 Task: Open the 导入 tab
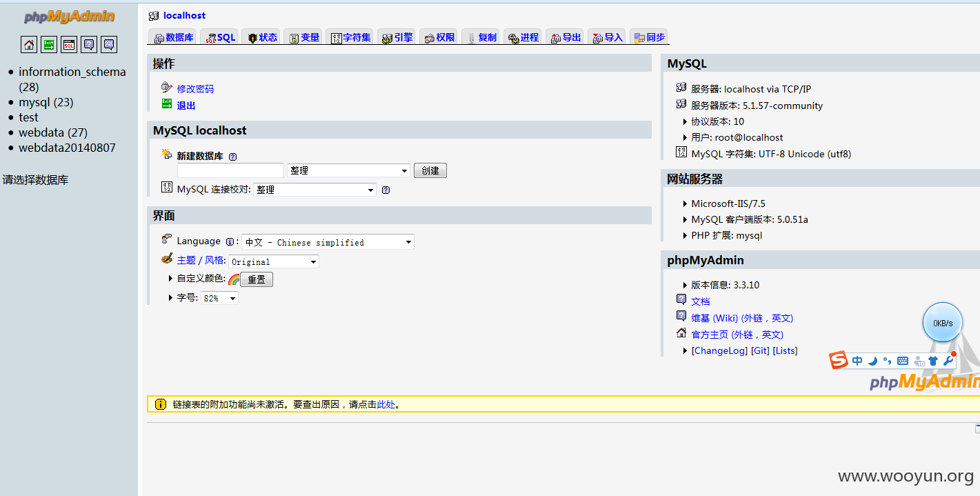click(608, 37)
